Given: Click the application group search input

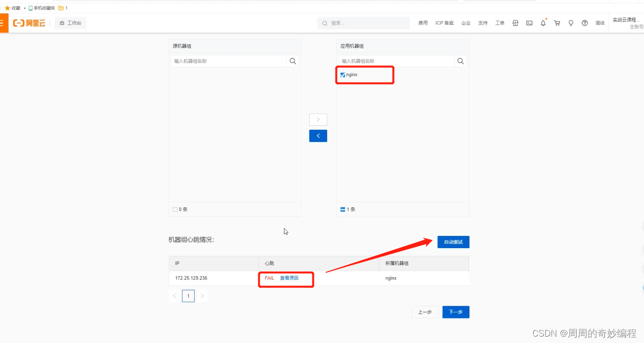Looking at the screenshot, I should point(394,61).
